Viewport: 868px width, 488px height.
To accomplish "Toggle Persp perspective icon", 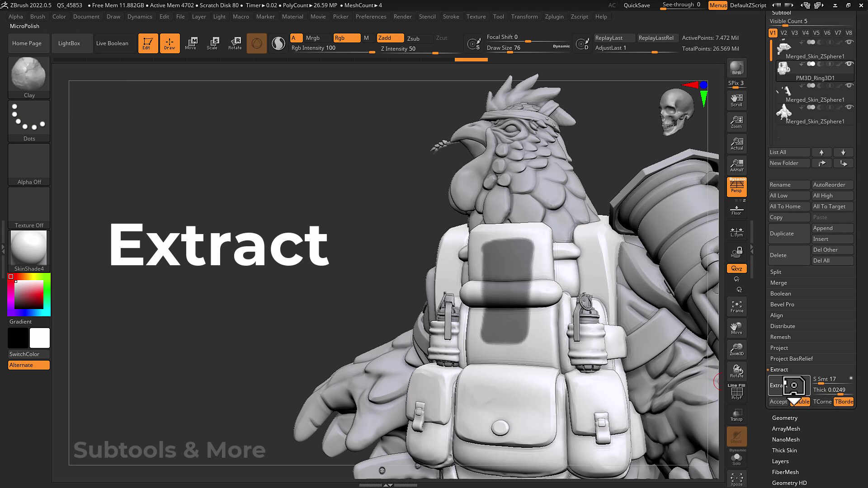I will tap(736, 187).
